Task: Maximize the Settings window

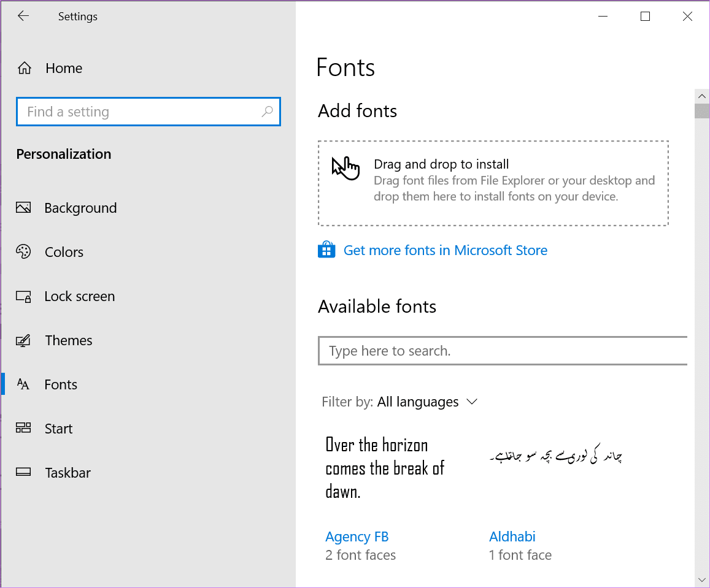Action: 645,17
